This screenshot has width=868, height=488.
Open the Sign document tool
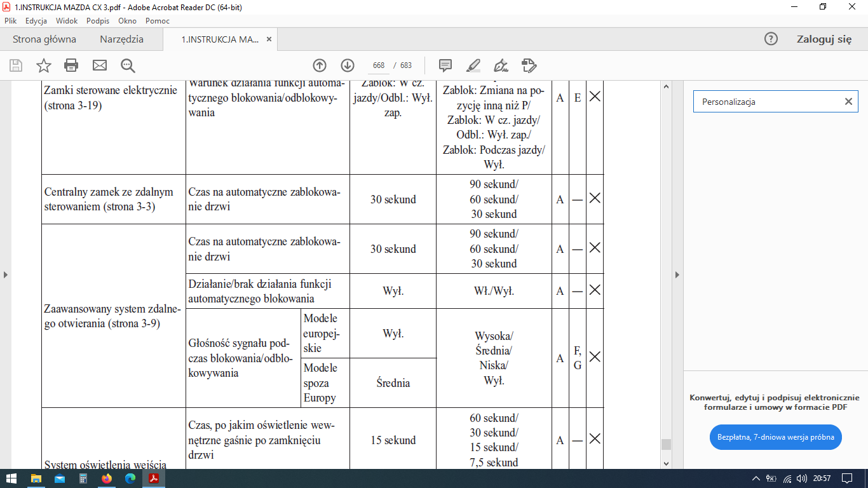click(501, 65)
